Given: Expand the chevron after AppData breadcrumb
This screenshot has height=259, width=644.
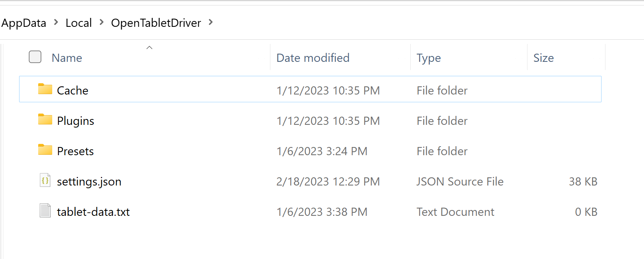Looking at the screenshot, I should 56,23.
